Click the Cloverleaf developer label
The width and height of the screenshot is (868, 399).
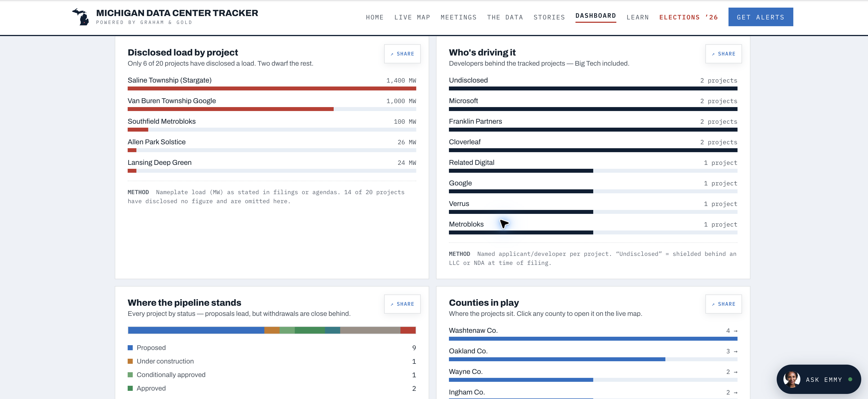tap(465, 142)
